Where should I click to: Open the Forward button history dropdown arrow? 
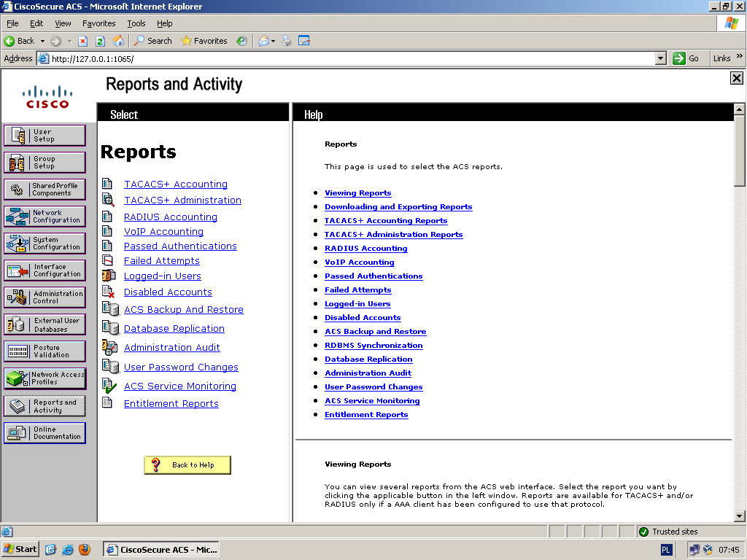69,42
